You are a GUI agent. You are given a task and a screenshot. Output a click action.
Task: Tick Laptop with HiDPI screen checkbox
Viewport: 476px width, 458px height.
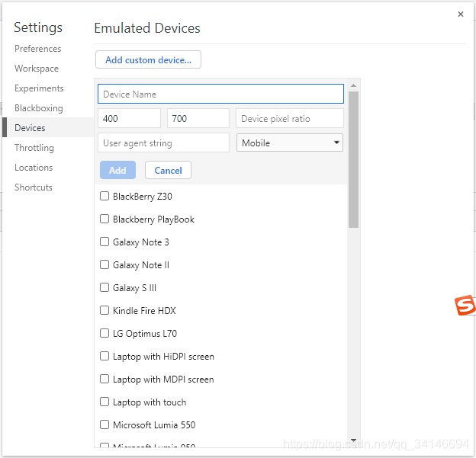pos(105,356)
